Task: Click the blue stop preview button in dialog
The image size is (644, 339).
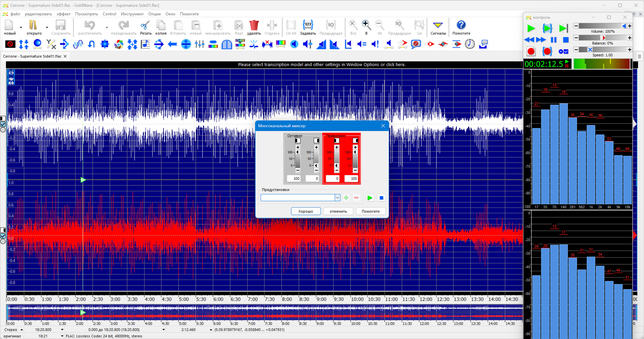Action: pyautogui.click(x=381, y=198)
